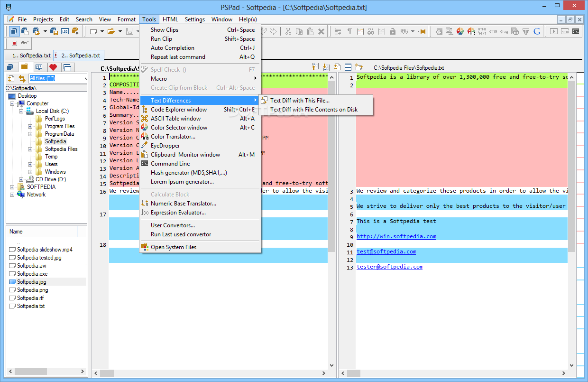This screenshot has width=588, height=382.
Task: Click the Paste clipboard toolbar icon
Action: pos(310,31)
